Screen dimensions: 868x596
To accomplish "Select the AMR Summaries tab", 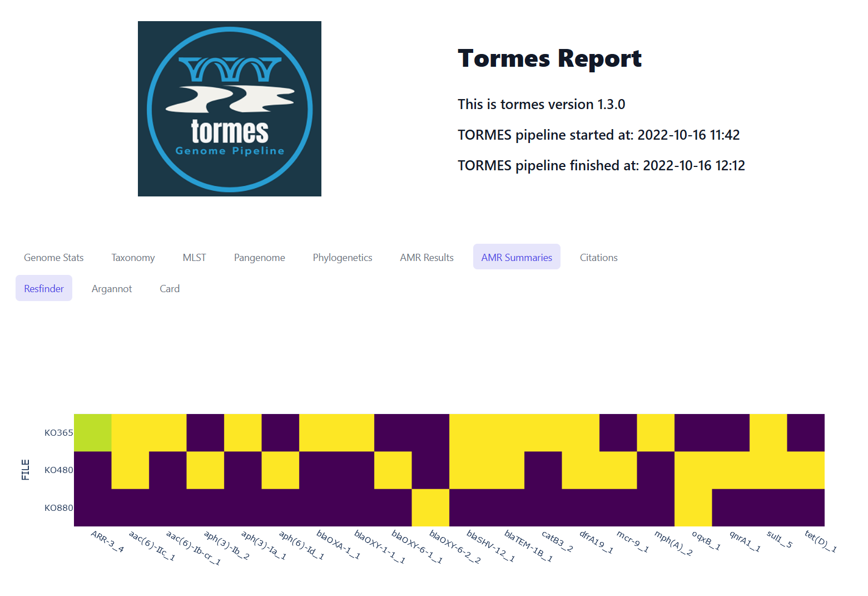I will click(516, 257).
